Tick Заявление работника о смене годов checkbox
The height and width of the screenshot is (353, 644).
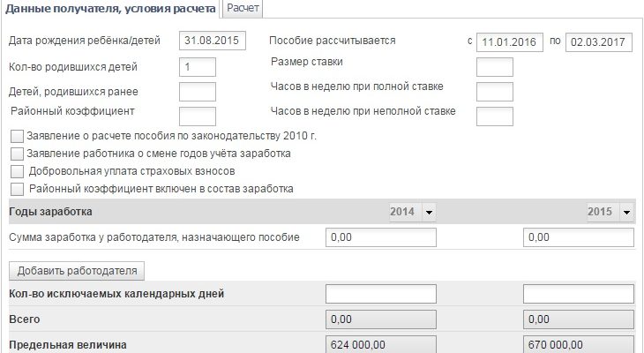click(x=17, y=154)
